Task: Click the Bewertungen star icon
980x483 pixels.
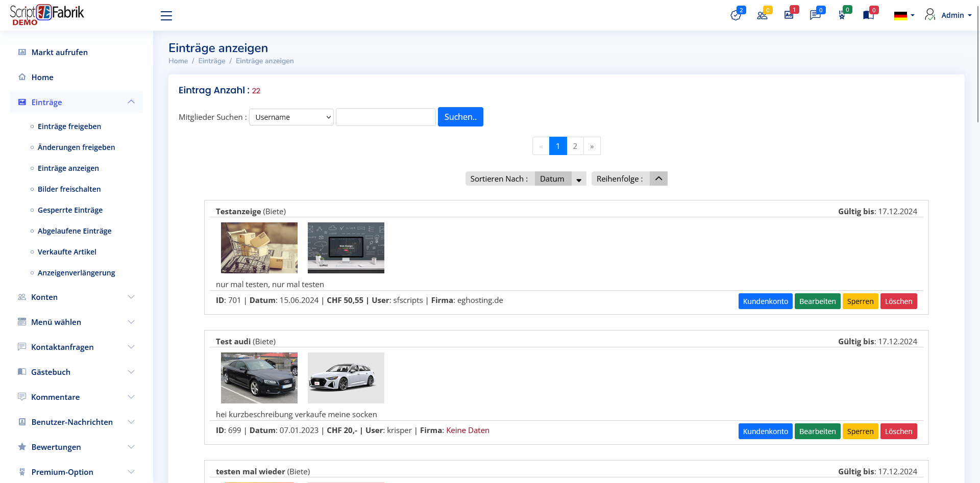Action: pyautogui.click(x=22, y=447)
